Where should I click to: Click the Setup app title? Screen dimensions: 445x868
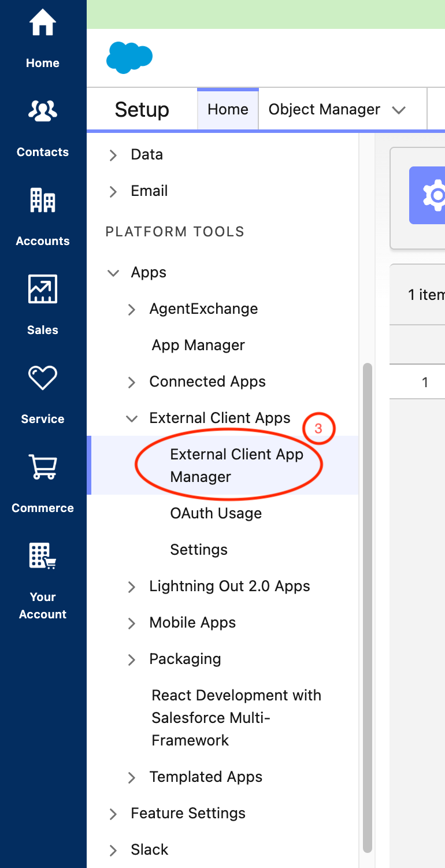[x=142, y=109]
